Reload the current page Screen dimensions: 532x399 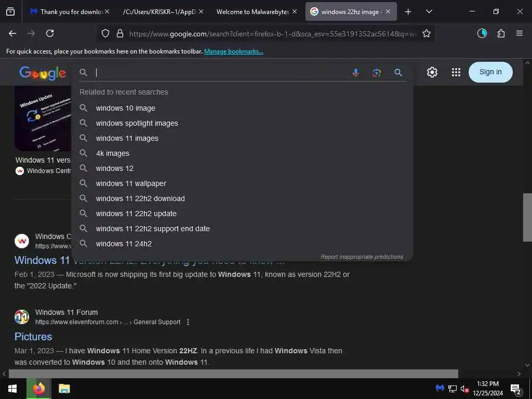coord(50,33)
